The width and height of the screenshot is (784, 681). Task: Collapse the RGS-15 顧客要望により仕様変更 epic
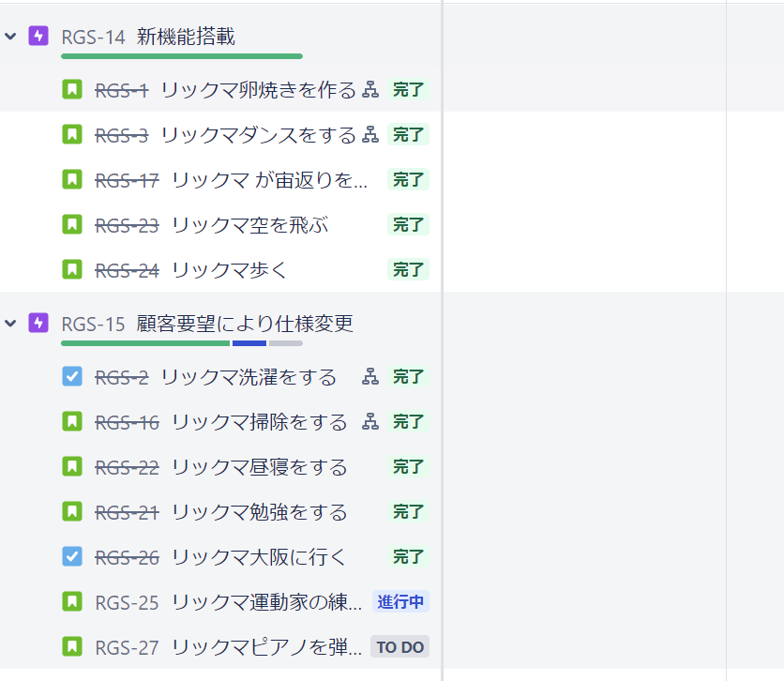point(11,324)
